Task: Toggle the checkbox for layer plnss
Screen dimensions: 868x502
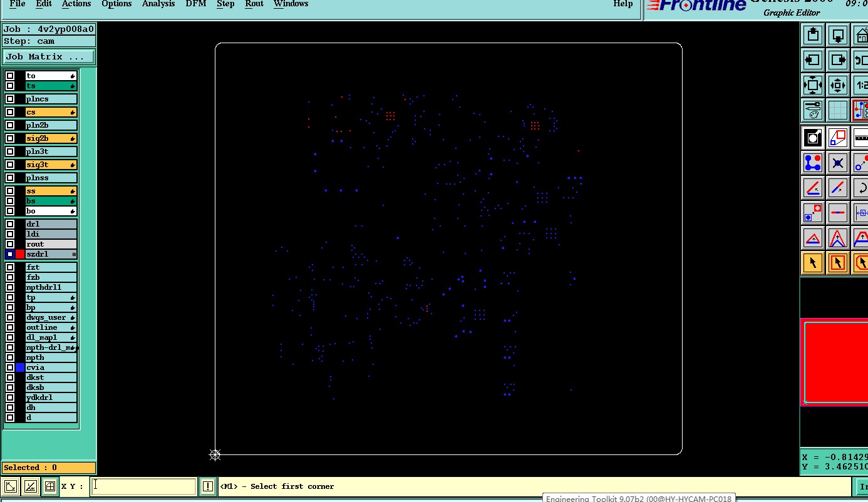Action: (x=10, y=178)
